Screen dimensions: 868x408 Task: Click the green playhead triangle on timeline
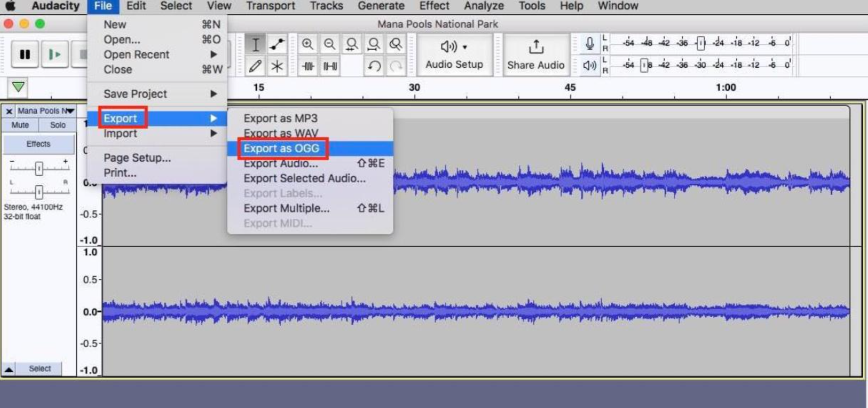tap(18, 87)
